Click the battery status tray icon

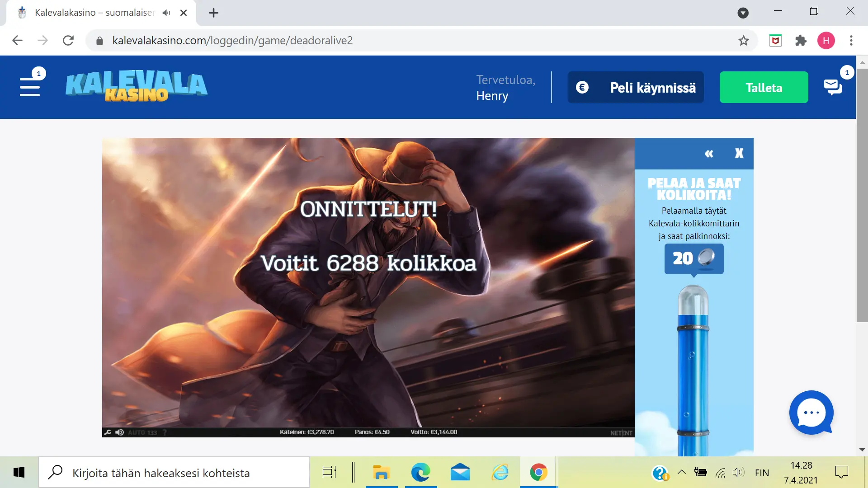[x=700, y=473]
